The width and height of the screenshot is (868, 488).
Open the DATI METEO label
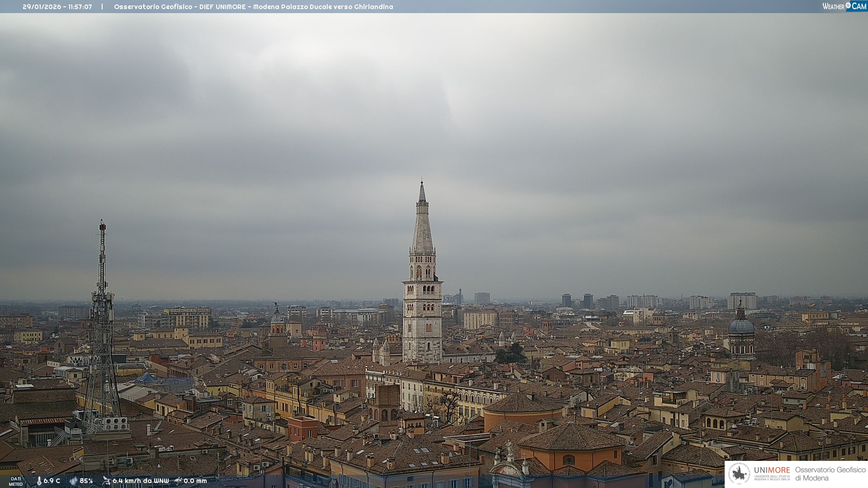click(16, 481)
